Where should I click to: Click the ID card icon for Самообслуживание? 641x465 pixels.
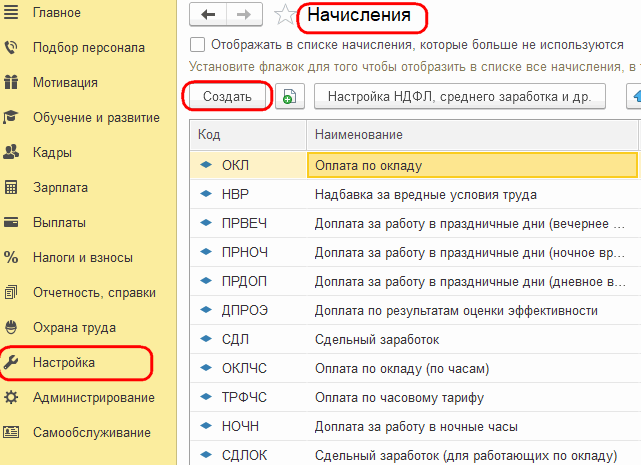point(11,432)
